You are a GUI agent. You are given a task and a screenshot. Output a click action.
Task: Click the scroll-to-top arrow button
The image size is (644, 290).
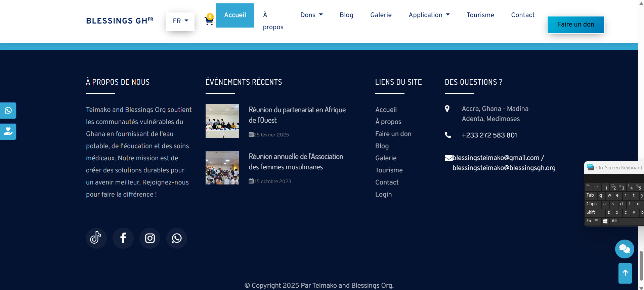pyautogui.click(x=625, y=273)
